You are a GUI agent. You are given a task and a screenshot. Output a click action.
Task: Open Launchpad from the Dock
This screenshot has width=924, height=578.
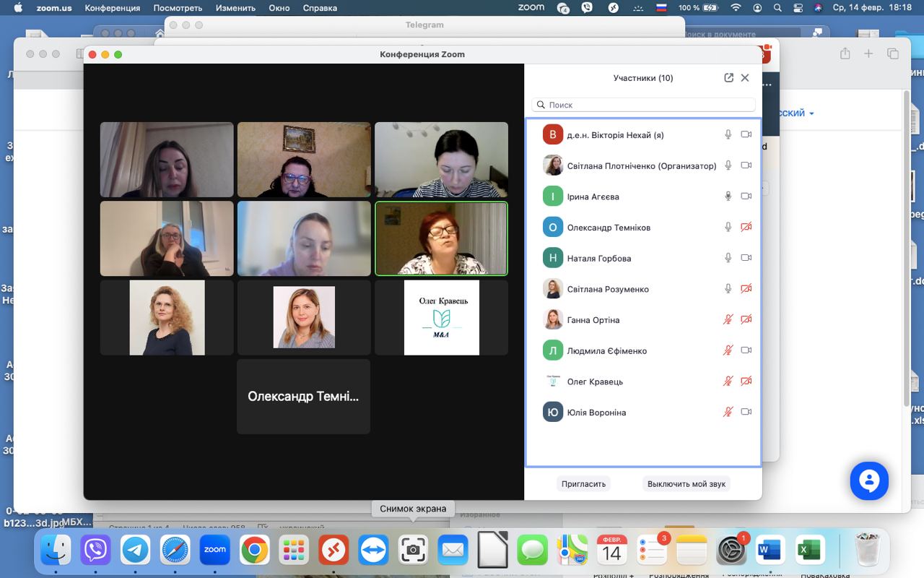pyautogui.click(x=294, y=551)
